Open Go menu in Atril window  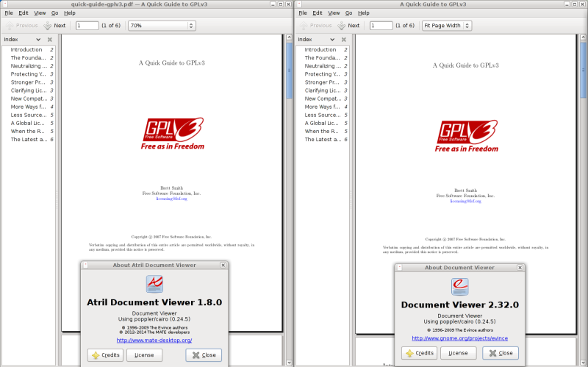pyautogui.click(x=54, y=13)
